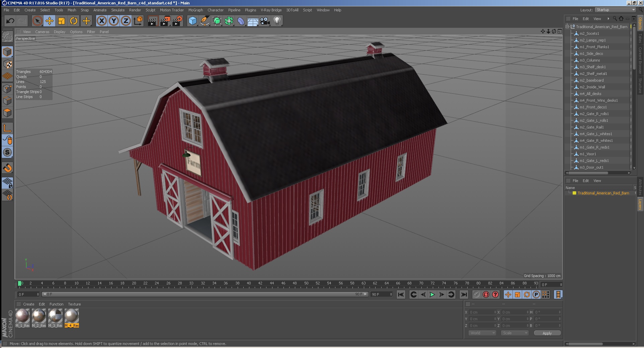644x348 pixels.
Task: Click current frame 0 F input field
Action: coord(28,294)
